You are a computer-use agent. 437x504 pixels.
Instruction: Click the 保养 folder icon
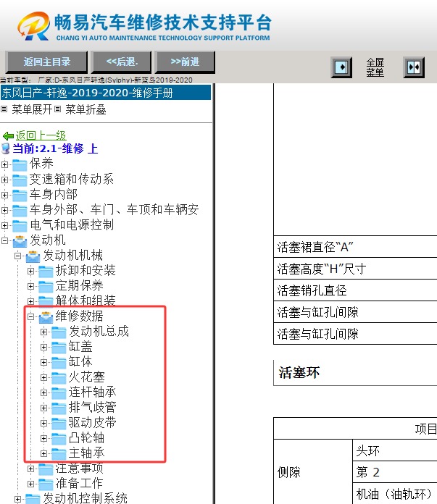click(20, 165)
